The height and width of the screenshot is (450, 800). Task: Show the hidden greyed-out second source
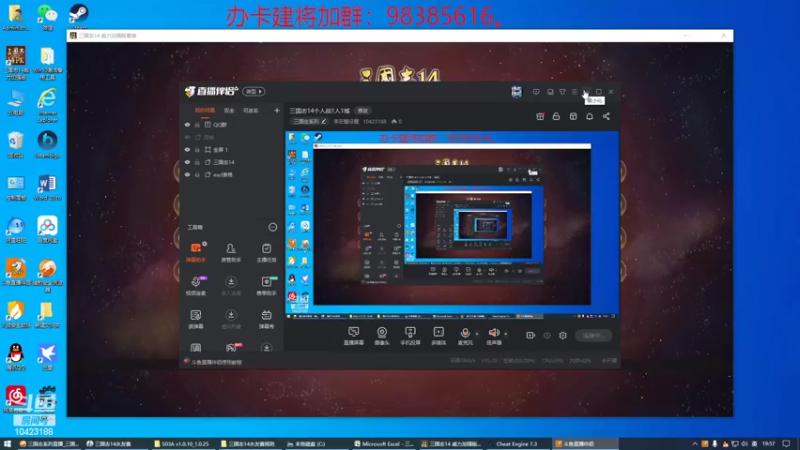pos(187,137)
